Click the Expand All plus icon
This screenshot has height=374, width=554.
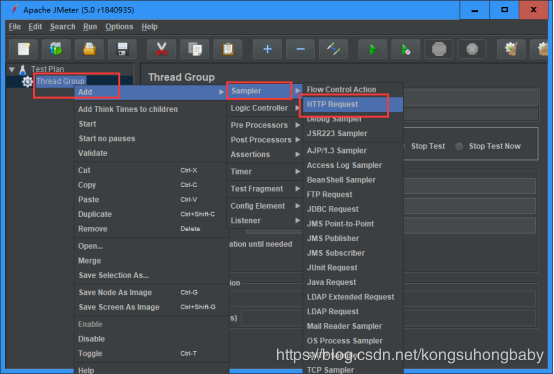267,49
